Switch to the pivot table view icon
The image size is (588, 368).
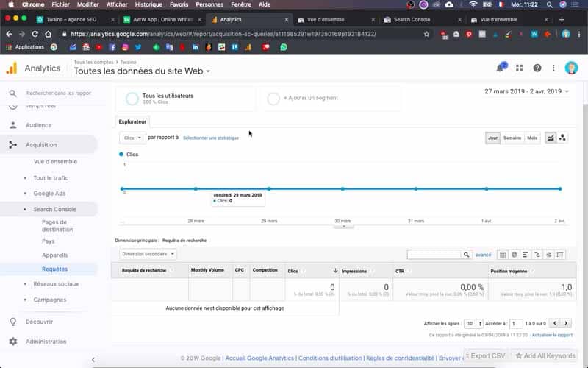tap(560, 255)
